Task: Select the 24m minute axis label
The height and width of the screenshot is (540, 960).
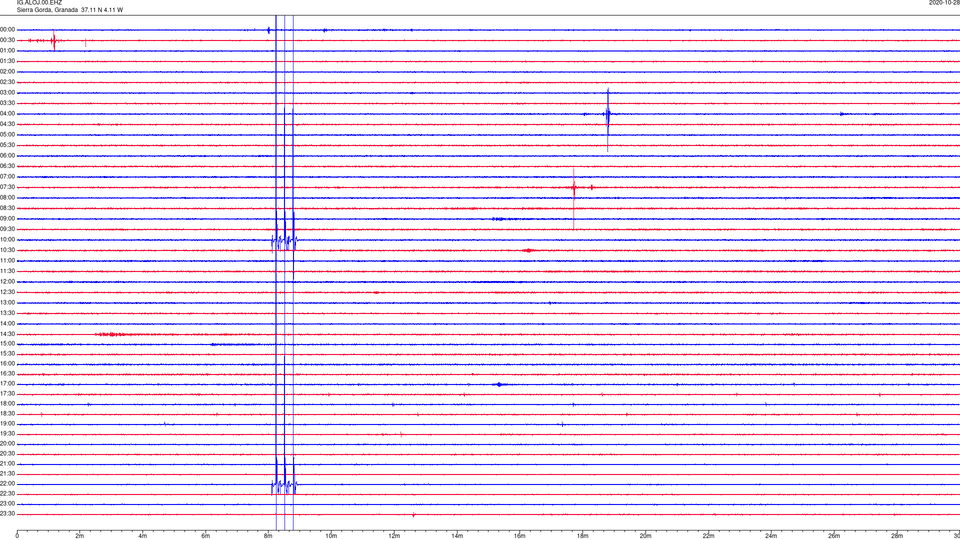Action: (771, 536)
